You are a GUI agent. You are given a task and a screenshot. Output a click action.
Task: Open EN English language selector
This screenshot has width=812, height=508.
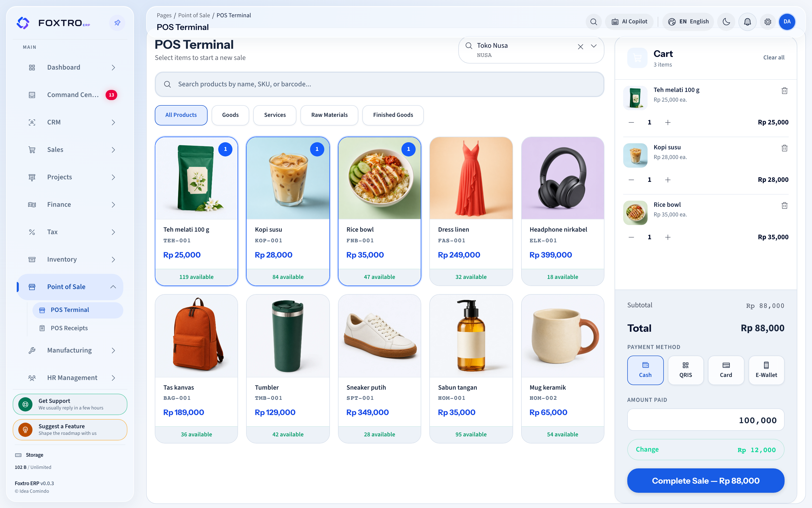coord(688,22)
